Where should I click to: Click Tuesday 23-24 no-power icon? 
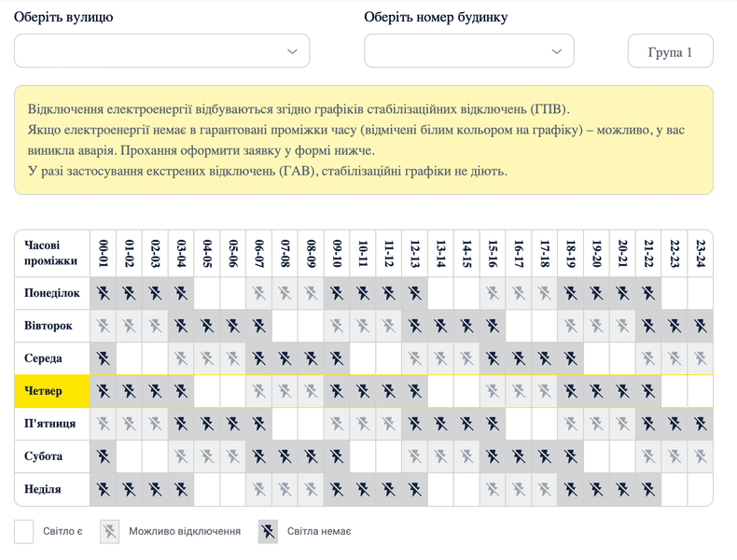(x=700, y=326)
